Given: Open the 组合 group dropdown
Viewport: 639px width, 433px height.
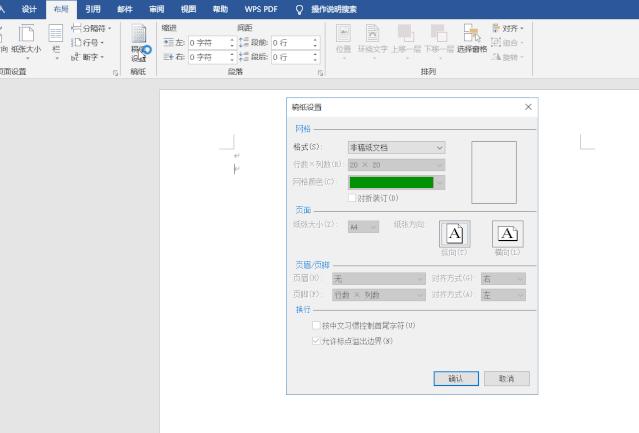Looking at the screenshot, I should pyautogui.click(x=507, y=42).
